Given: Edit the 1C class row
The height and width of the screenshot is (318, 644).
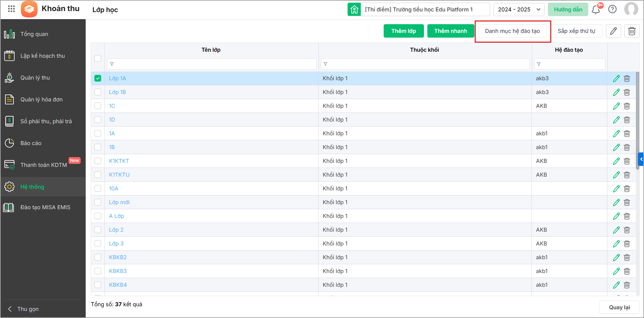Looking at the screenshot, I should [616, 106].
